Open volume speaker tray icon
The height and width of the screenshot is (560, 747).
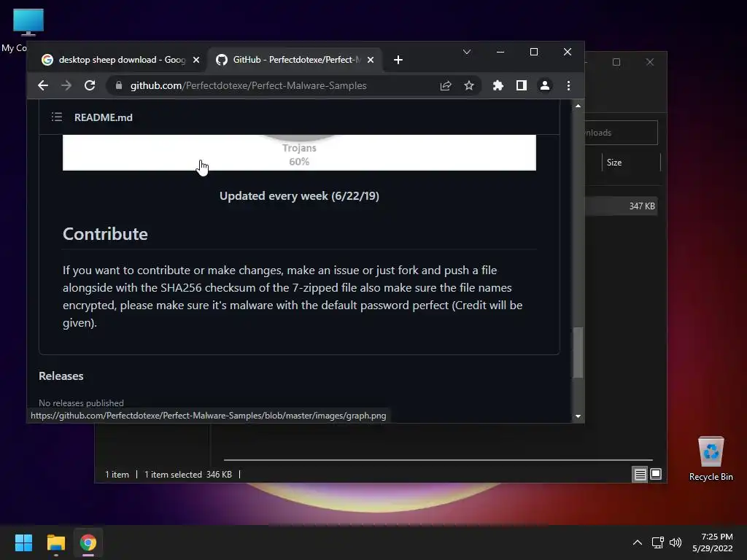(x=676, y=542)
